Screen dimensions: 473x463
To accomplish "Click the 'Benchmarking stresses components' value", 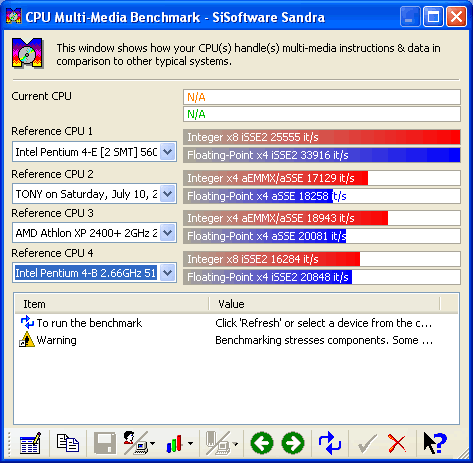I will coord(324,340).
